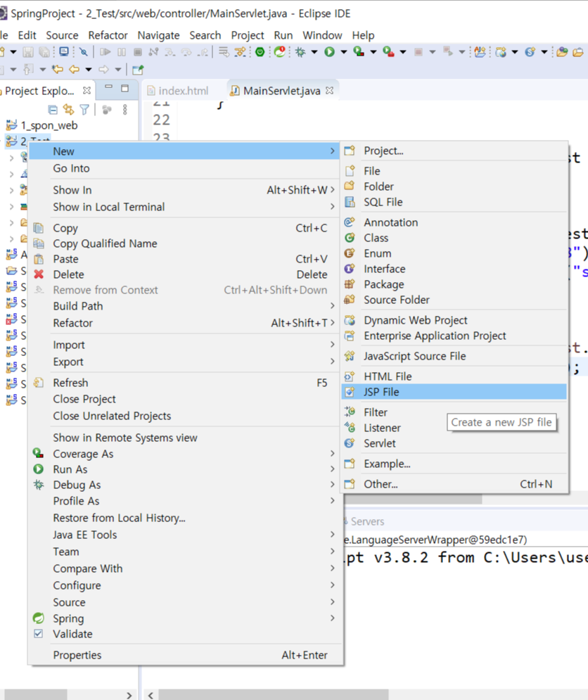This screenshot has width=588, height=700.
Task: Expand the Debug As submenu
Action: [185, 485]
